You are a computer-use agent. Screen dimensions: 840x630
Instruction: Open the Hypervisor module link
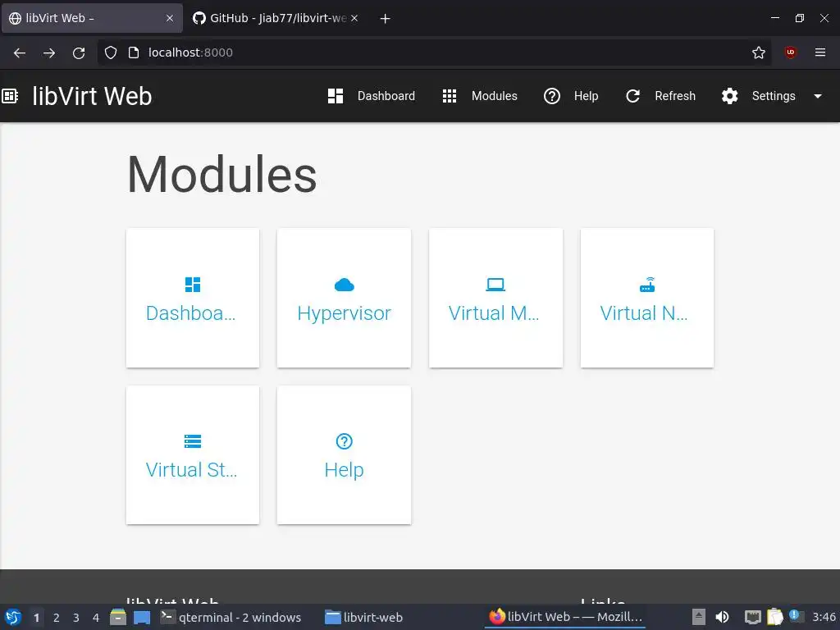(344, 313)
